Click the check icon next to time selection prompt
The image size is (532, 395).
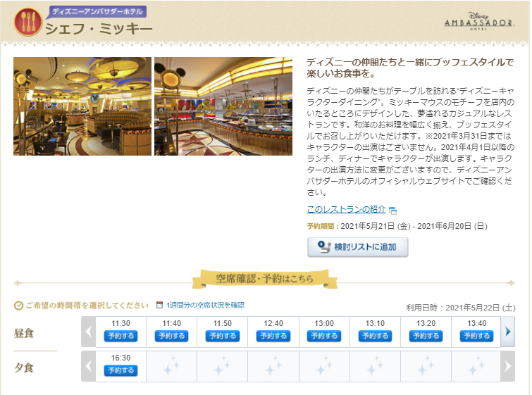click(x=18, y=306)
